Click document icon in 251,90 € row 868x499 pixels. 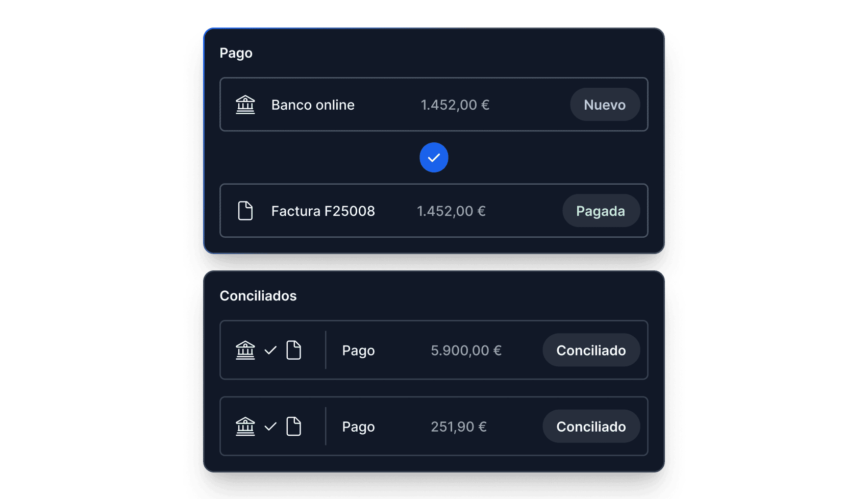(x=293, y=426)
